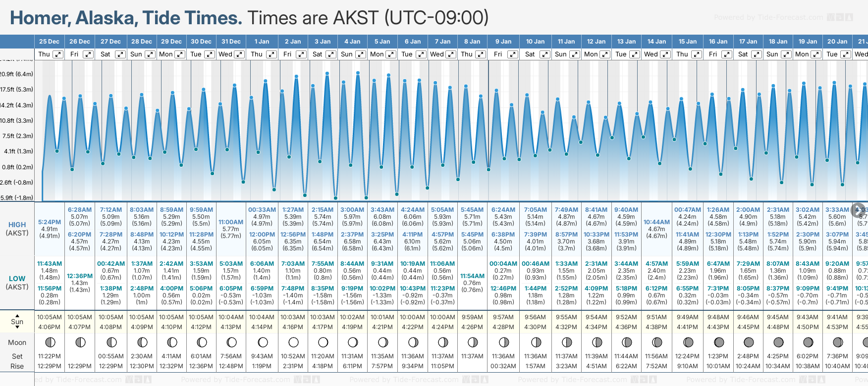Click the expand icon beside Sun 4 Jan
Viewport: 868px width, 386px height.
361,54
